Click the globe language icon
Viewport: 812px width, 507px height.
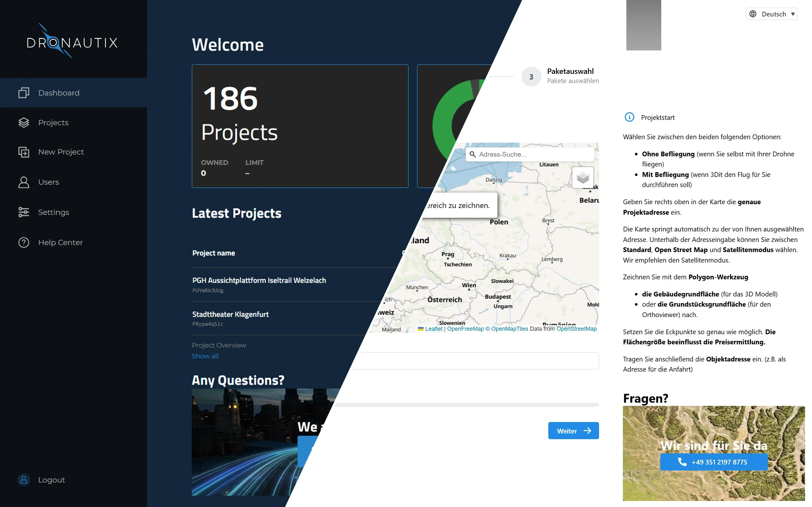(753, 14)
